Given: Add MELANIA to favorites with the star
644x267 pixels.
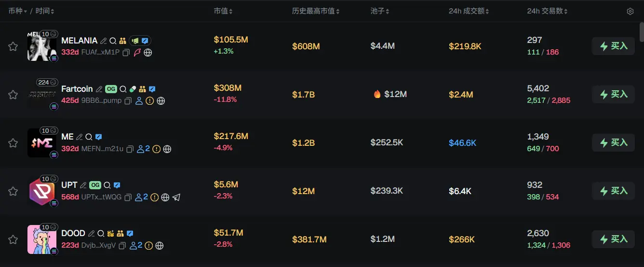Looking at the screenshot, I should tap(13, 46).
